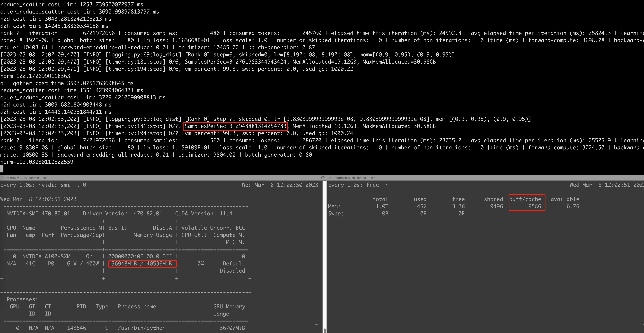This screenshot has width=644, height=333.
Task: Click 'Swap:' row label
Action: click(x=336, y=214)
